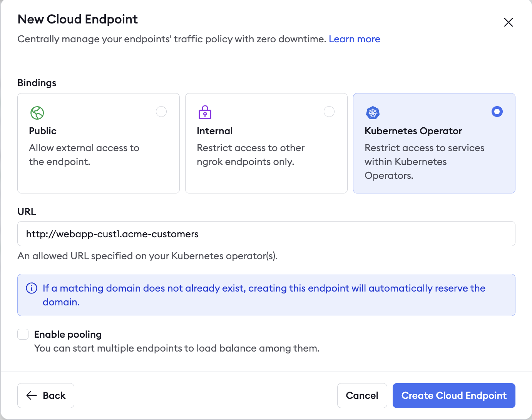
Task: Click the Public card title
Action: [x=43, y=131]
